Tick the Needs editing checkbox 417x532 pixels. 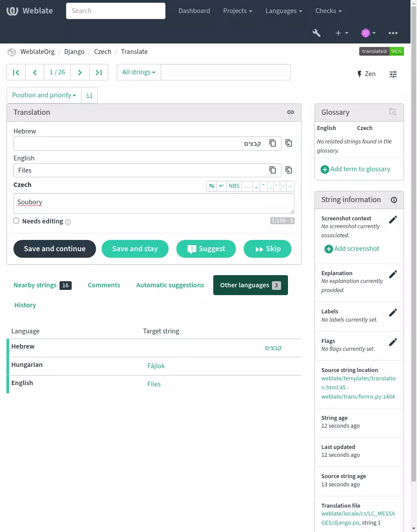pyautogui.click(x=16, y=221)
